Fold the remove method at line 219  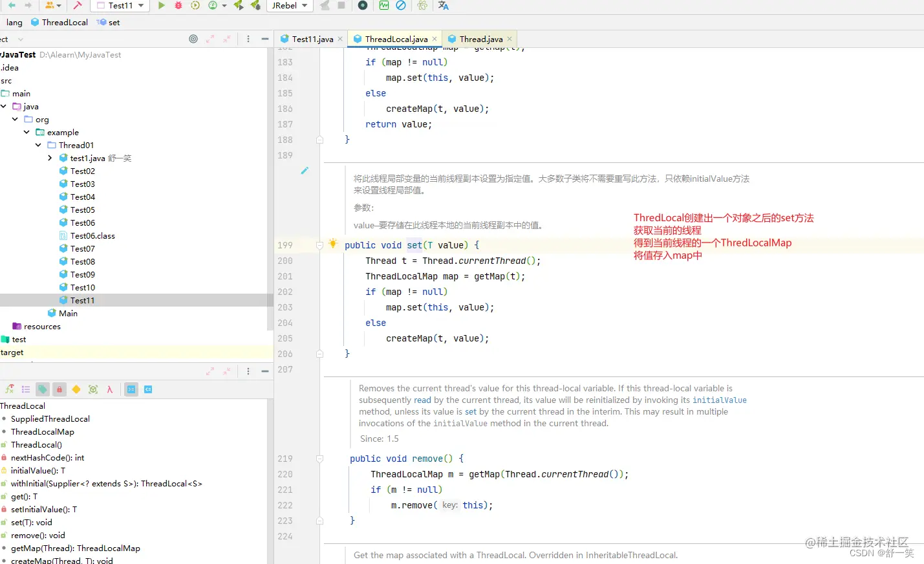[x=319, y=459]
